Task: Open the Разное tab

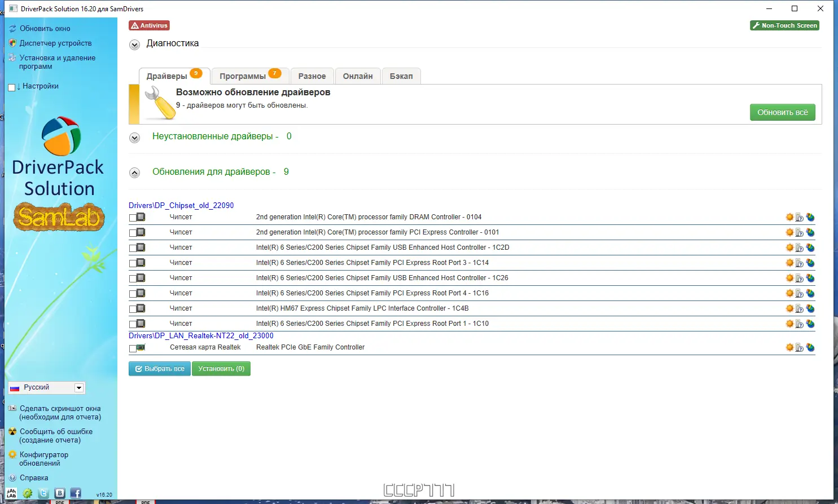Action: click(312, 76)
